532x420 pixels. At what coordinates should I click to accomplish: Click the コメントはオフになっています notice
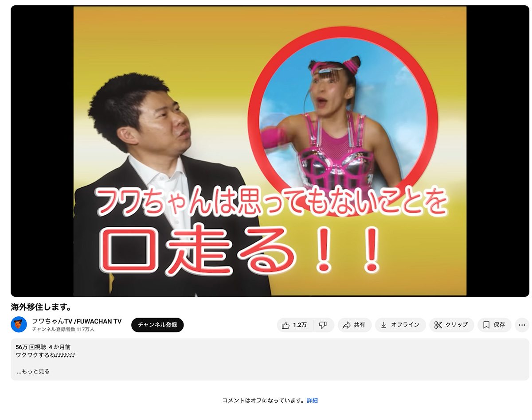click(x=263, y=401)
